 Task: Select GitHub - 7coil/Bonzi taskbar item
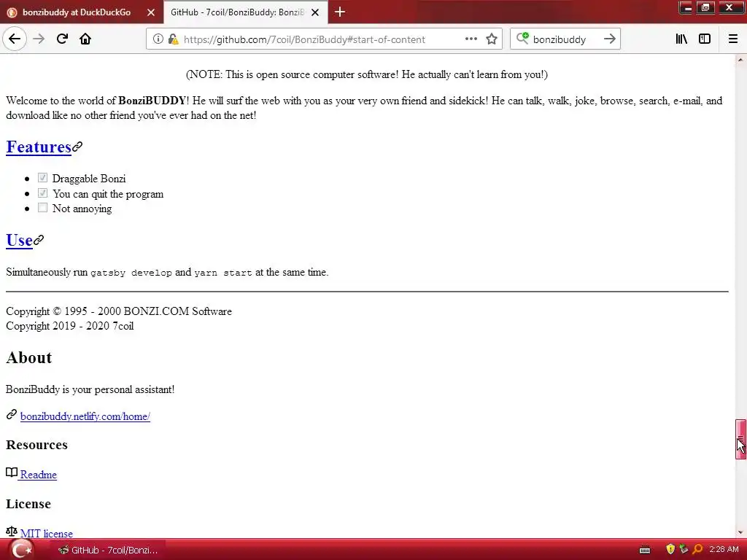pyautogui.click(x=108, y=550)
